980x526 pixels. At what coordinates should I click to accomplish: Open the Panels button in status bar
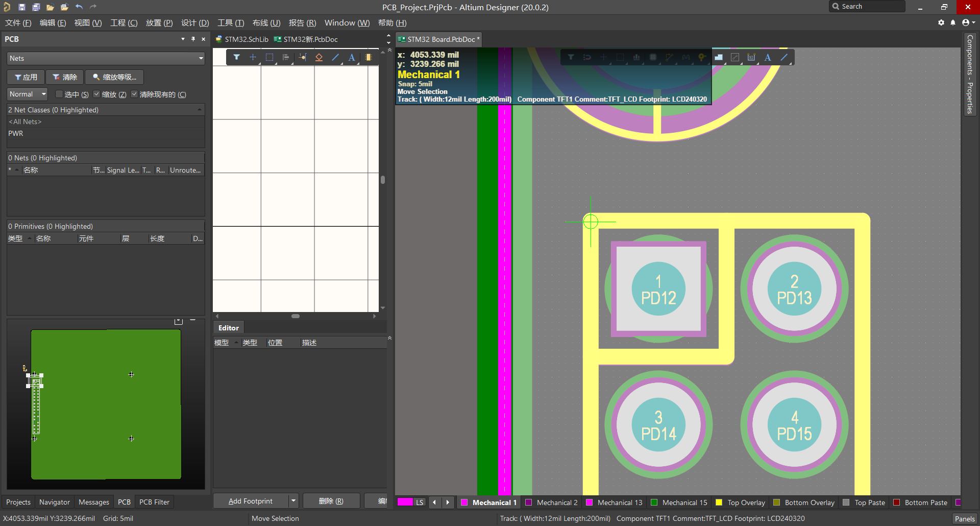coord(965,518)
